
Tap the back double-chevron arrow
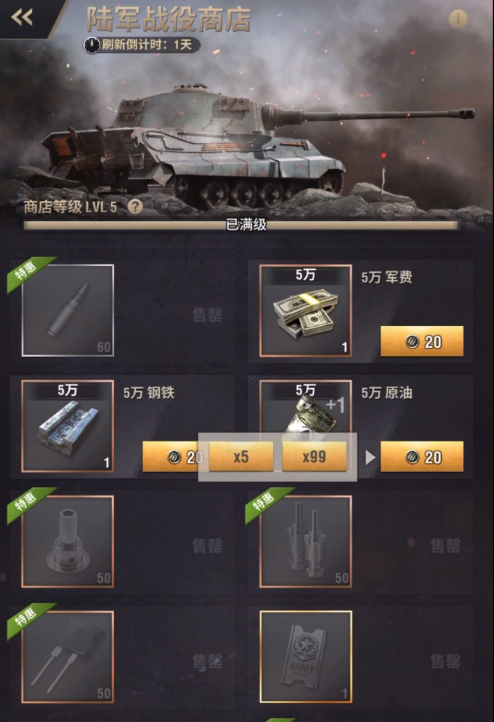[x=22, y=17]
